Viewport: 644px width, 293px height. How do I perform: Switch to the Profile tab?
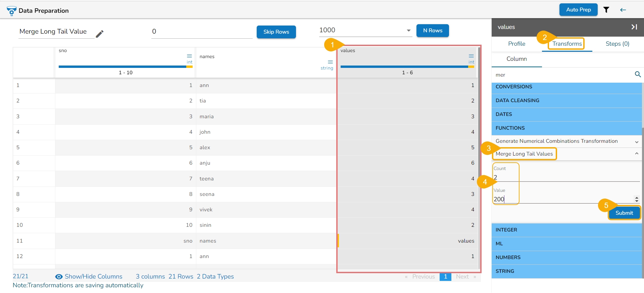pyautogui.click(x=516, y=44)
